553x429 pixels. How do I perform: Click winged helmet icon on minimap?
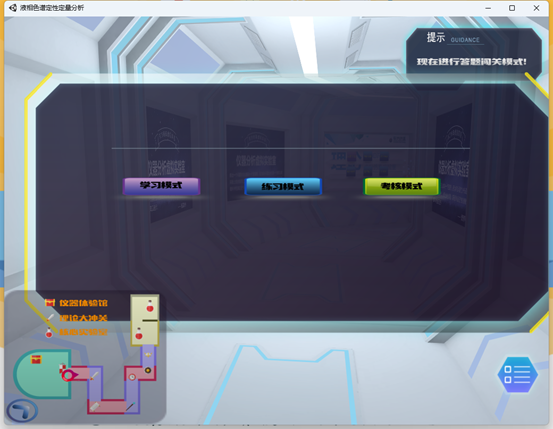click(x=148, y=355)
